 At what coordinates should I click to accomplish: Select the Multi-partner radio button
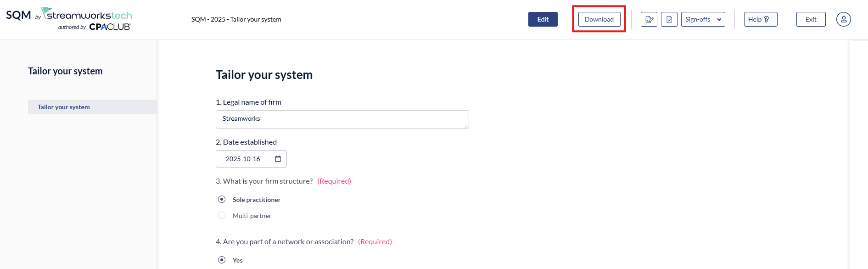pos(222,215)
